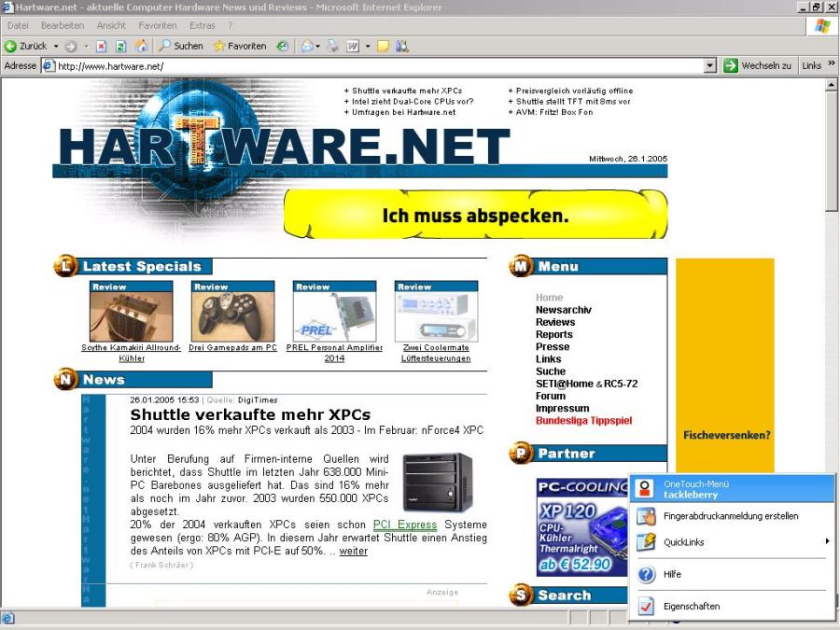
Task: Open the Reviews link in Menu
Action: tap(555, 322)
